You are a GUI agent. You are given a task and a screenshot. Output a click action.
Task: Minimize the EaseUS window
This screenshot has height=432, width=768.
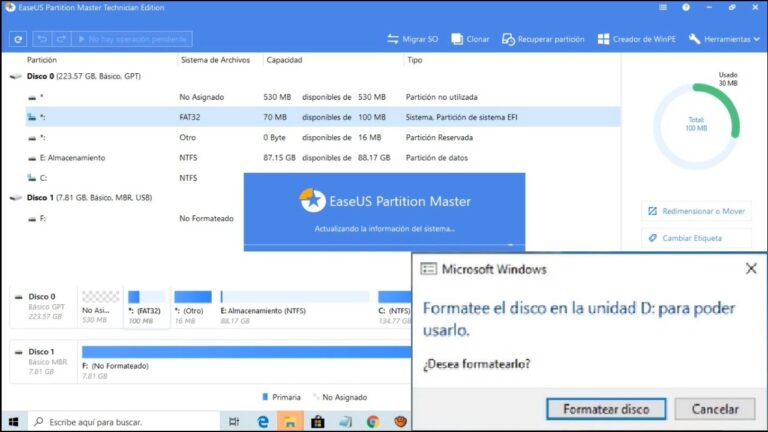click(709, 7)
